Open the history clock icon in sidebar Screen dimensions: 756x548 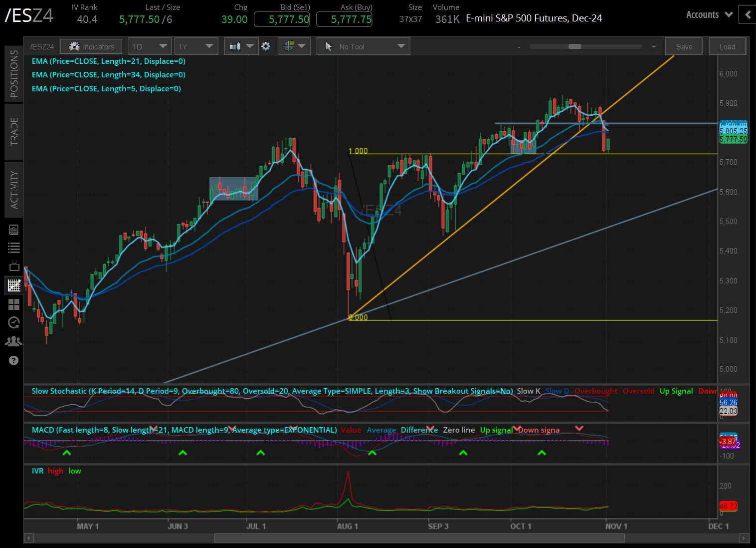pos(14,323)
